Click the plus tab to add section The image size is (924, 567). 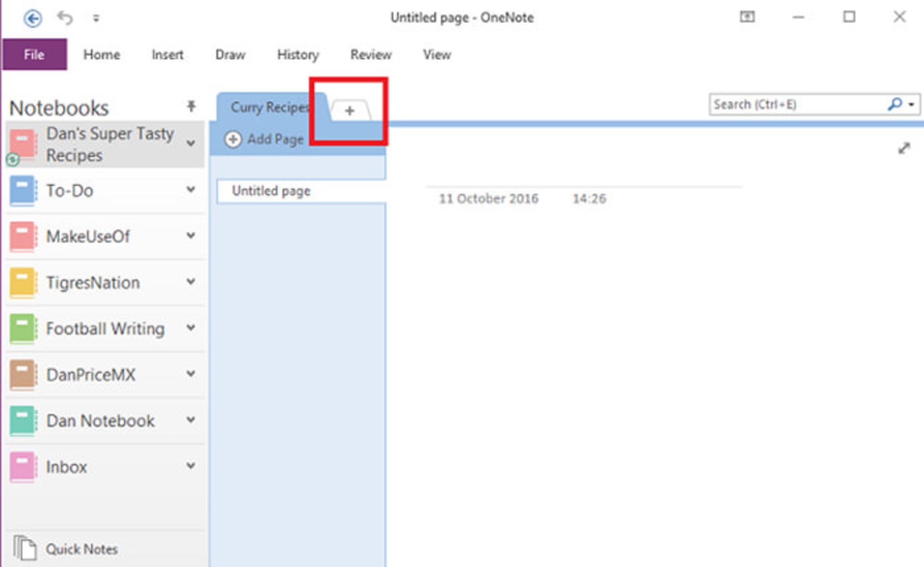[x=350, y=111]
